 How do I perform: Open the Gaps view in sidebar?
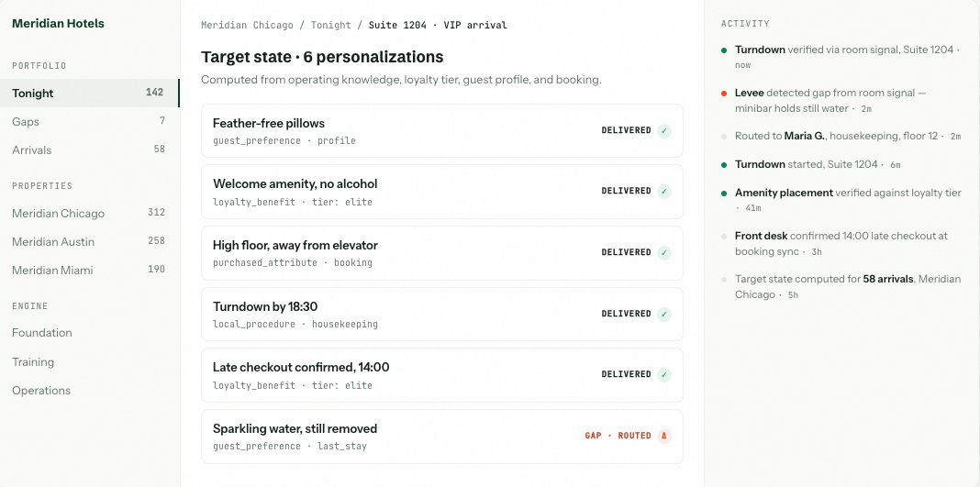pyautogui.click(x=89, y=122)
